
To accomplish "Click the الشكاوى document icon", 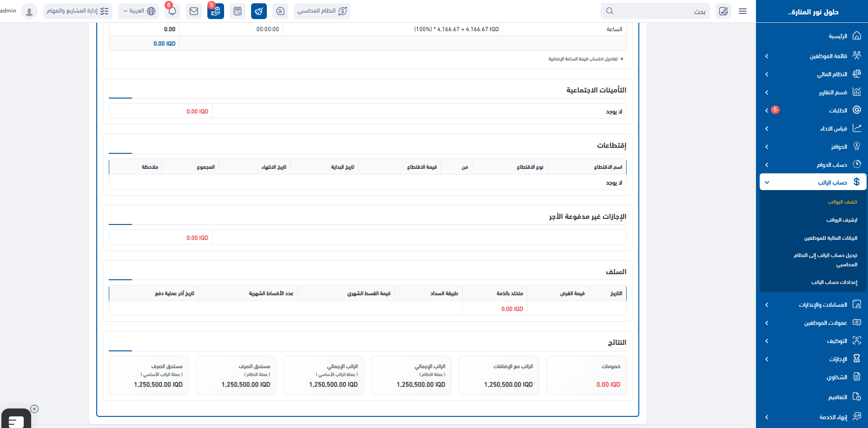I will [857, 377].
